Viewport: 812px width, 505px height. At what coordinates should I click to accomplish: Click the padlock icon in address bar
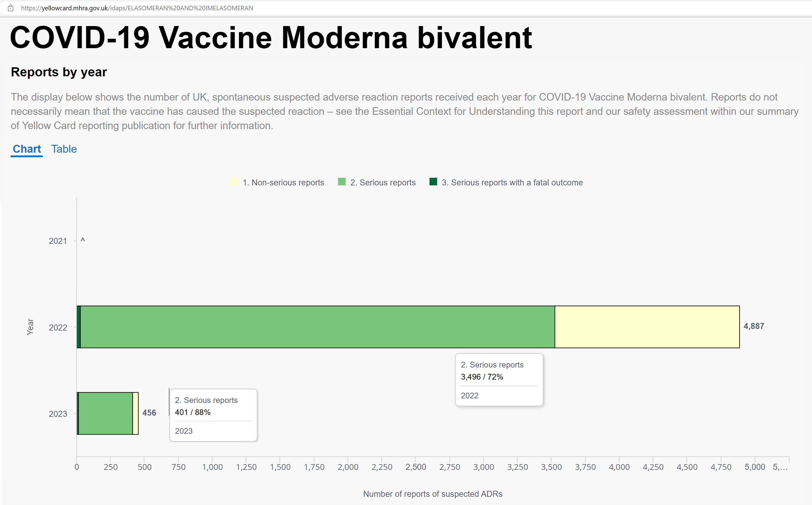click(x=11, y=8)
